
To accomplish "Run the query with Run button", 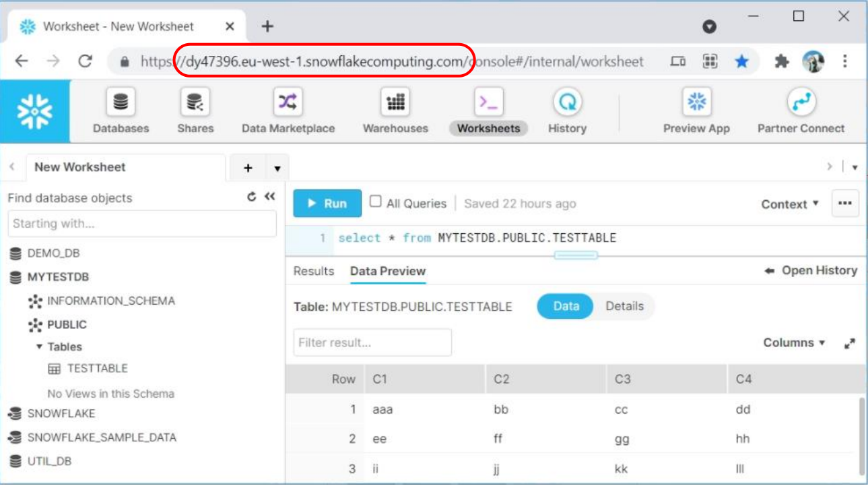I will [x=327, y=204].
